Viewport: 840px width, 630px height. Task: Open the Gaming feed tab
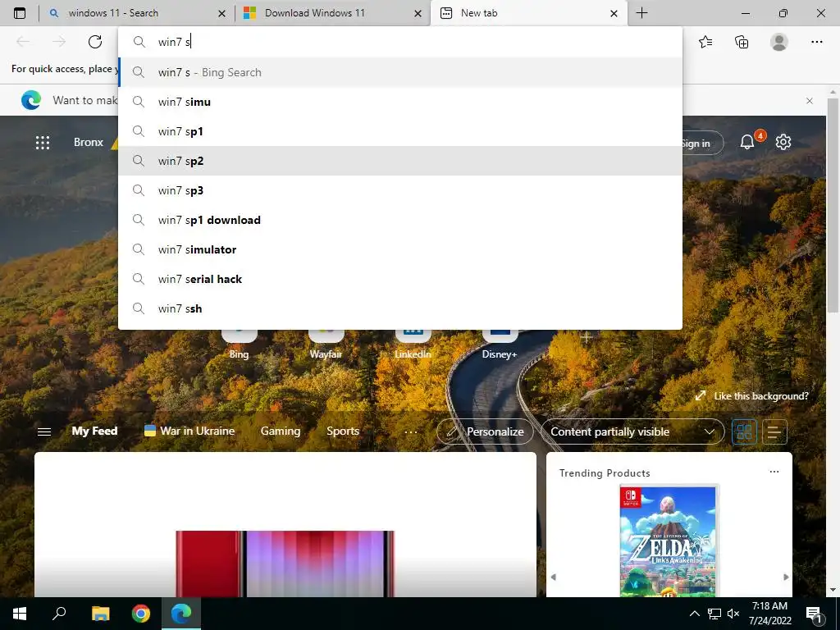tap(281, 431)
